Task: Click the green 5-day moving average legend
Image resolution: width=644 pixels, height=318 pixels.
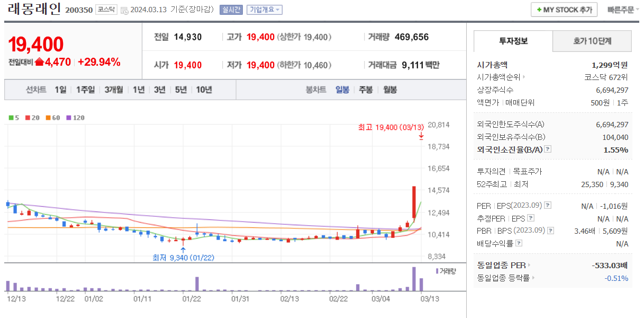Action: (14, 118)
